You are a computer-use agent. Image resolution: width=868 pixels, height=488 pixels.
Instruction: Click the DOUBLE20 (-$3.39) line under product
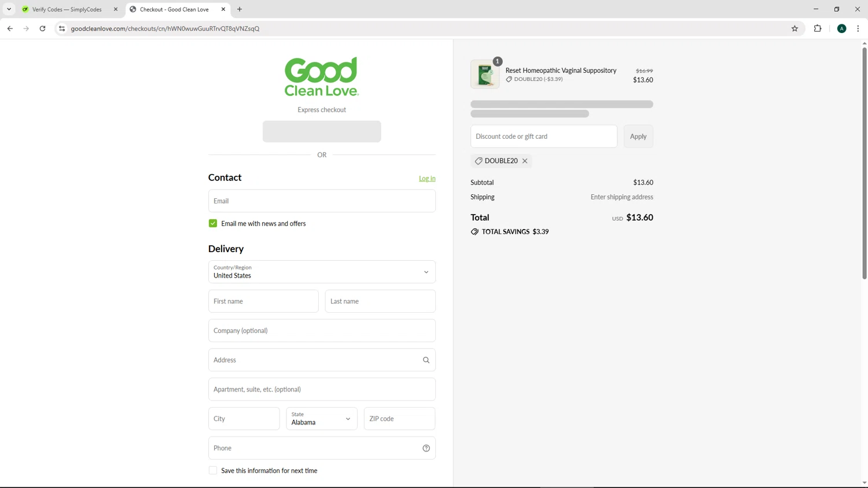click(x=538, y=79)
